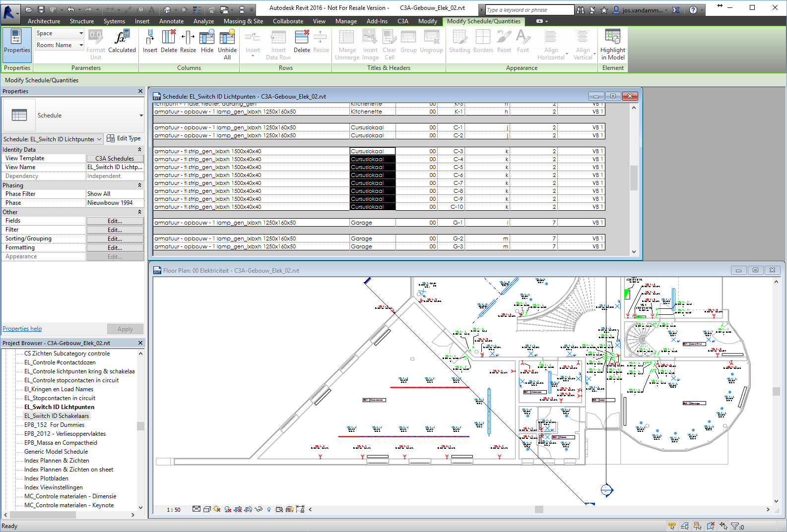Collapse the Other section in Properties
The width and height of the screenshot is (787, 532).
[139, 212]
